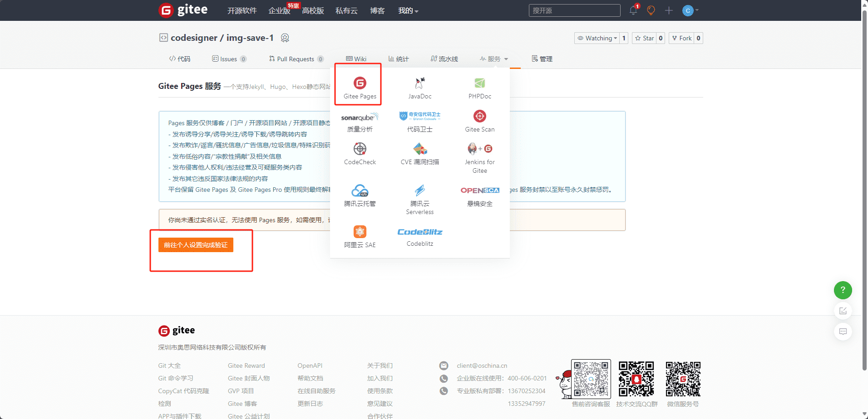Click the floating feedback edit icon

843,311
